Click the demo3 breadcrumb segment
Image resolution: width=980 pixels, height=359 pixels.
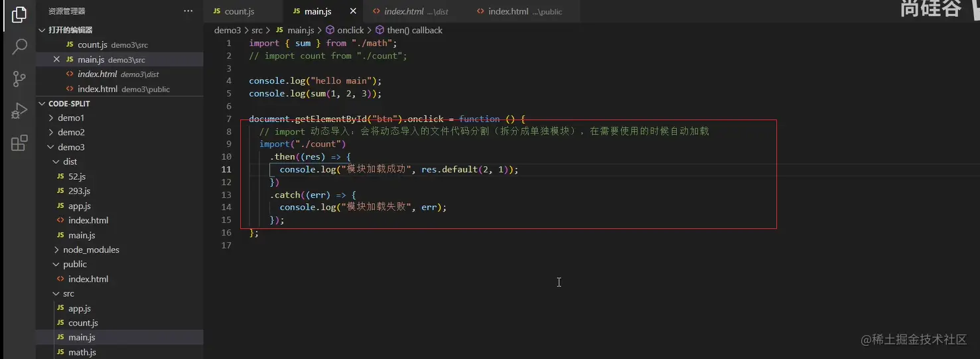click(x=228, y=31)
